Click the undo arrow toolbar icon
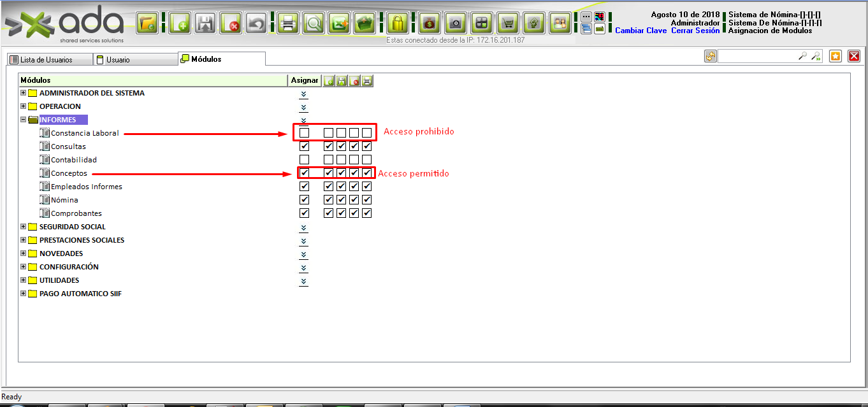This screenshot has width=868, height=407. click(256, 24)
